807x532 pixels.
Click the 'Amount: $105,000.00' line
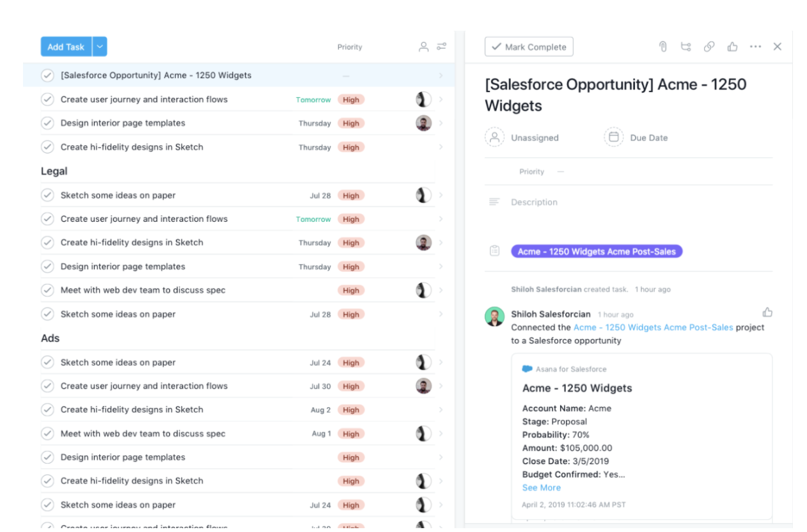[567, 448]
